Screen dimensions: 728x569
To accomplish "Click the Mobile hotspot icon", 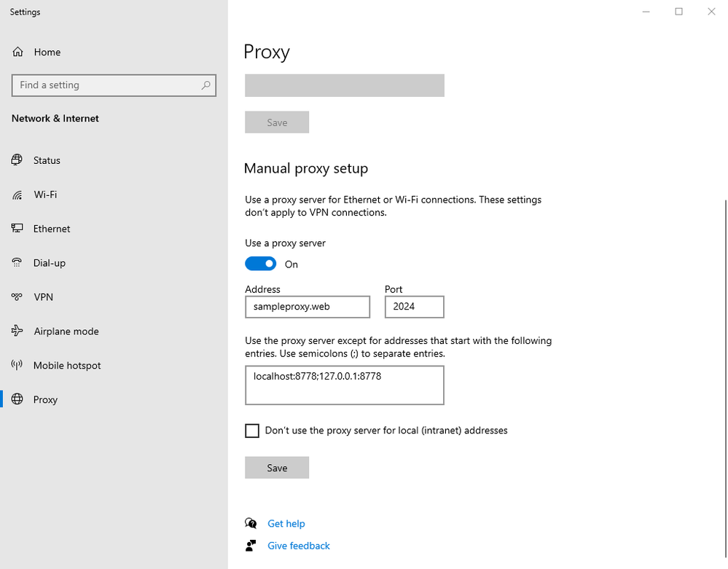I will 17,366.
